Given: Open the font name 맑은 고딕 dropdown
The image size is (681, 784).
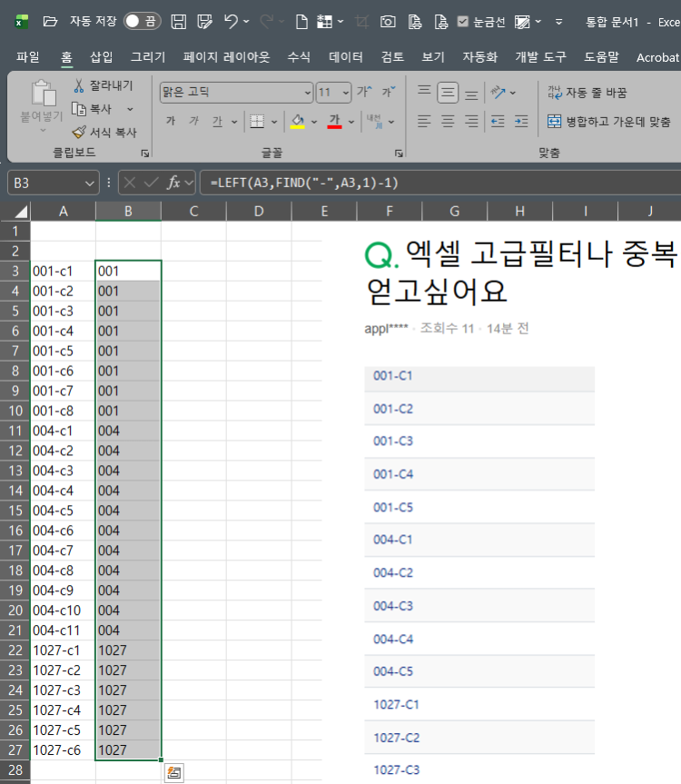Looking at the screenshot, I should click(308, 92).
